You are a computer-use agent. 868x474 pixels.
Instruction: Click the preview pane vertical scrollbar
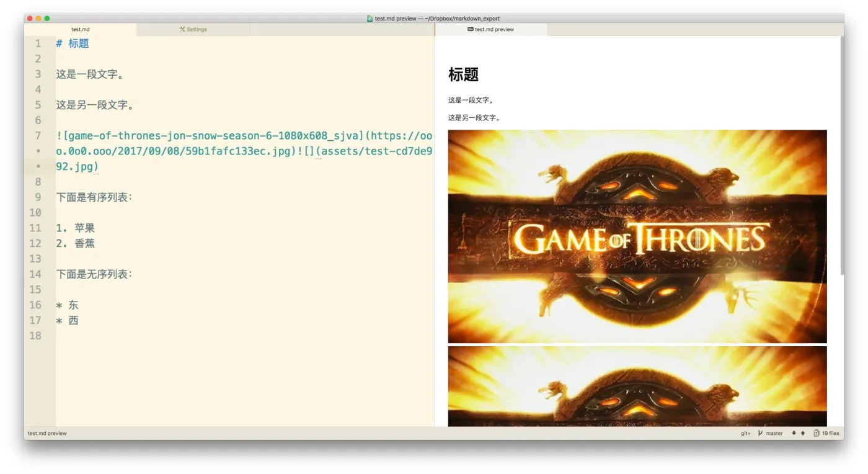coord(841,155)
